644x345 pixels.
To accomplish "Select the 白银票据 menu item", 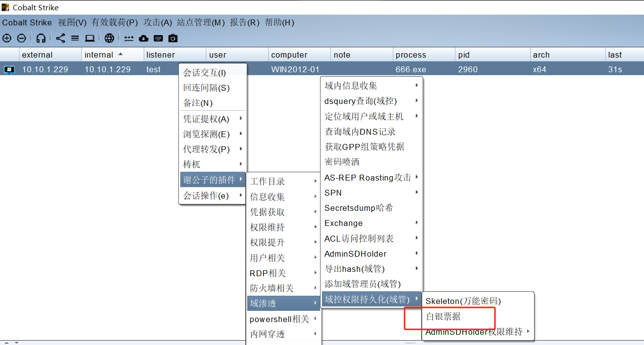I will [x=478, y=317].
